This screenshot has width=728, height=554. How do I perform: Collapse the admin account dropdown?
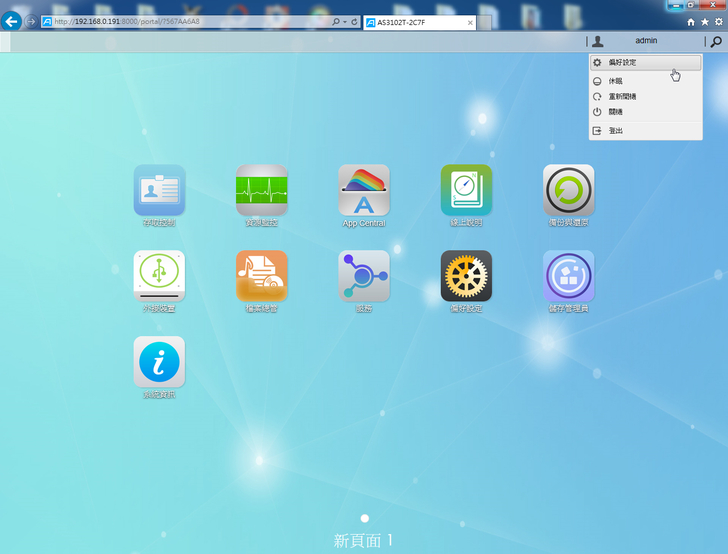644,41
